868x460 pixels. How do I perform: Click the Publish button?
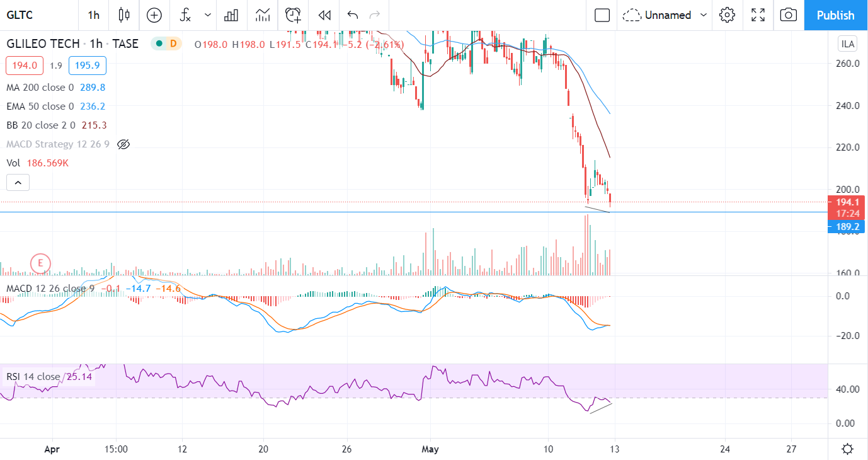click(x=835, y=15)
